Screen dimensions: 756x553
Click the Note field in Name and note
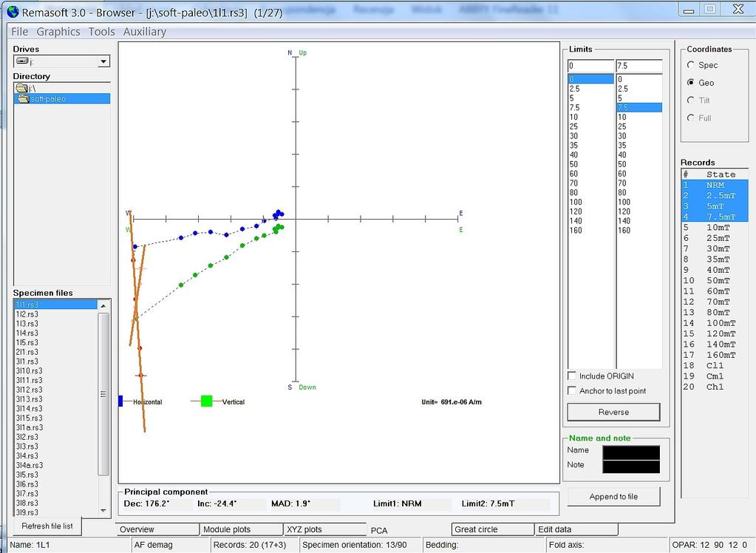coord(631,467)
